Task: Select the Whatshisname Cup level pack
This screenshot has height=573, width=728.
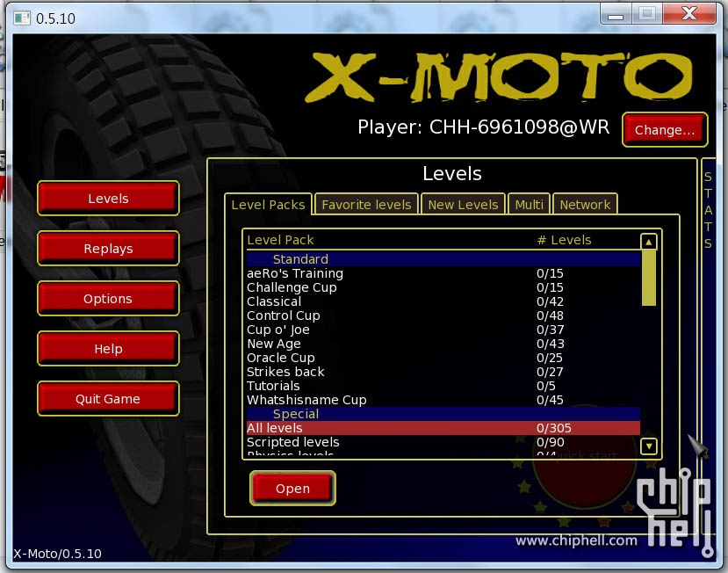Action: (443, 400)
